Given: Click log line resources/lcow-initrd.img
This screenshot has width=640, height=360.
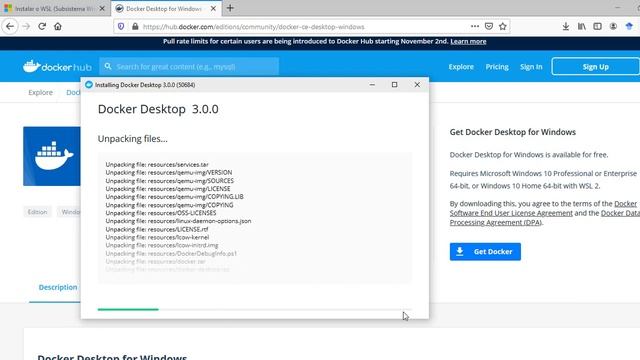Looking at the screenshot, I should [162, 245].
